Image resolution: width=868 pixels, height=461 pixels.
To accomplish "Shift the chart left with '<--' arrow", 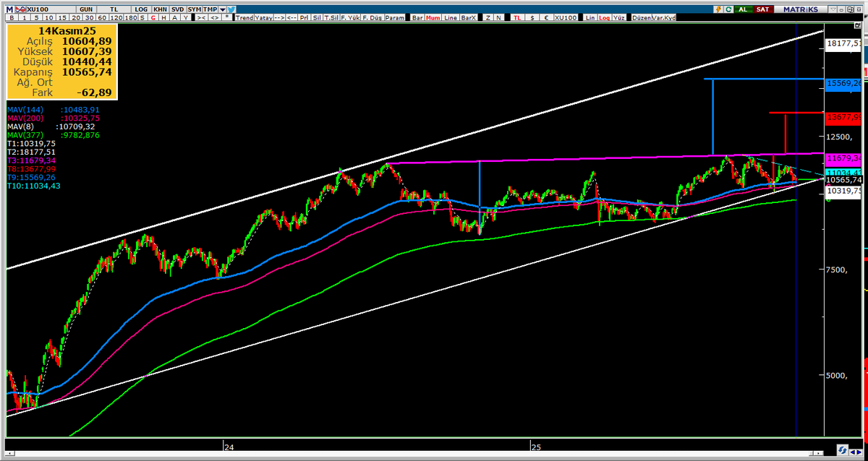I will [x=292, y=17].
